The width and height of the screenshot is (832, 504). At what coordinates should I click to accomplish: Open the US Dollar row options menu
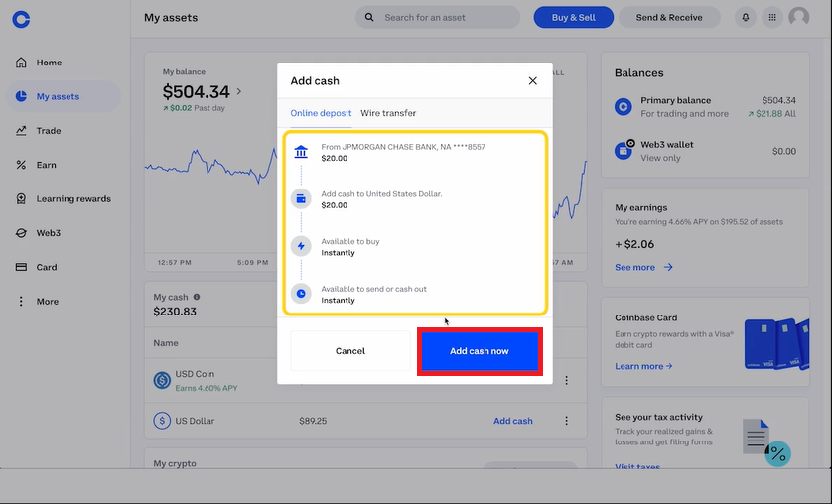(x=566, y=421)
